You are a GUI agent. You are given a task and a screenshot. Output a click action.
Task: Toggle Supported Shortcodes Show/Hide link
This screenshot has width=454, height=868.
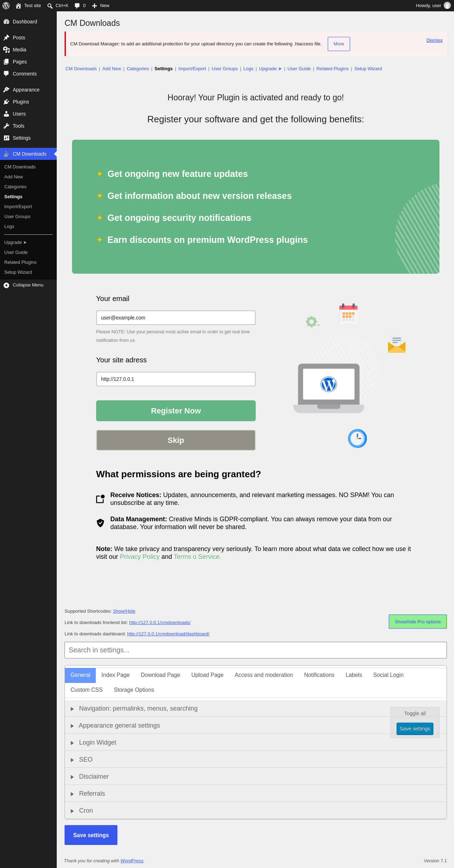pos(124,611)
